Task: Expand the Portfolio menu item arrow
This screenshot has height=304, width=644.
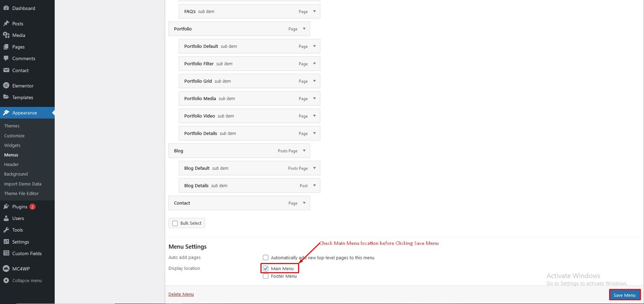Action: [x=304, y=29]
